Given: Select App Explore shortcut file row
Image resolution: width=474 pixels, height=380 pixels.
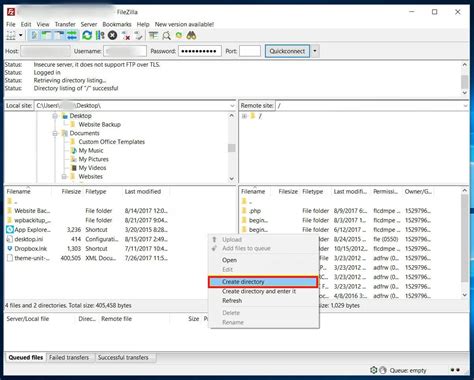Looking at the screenshot, I should [87, 230].
